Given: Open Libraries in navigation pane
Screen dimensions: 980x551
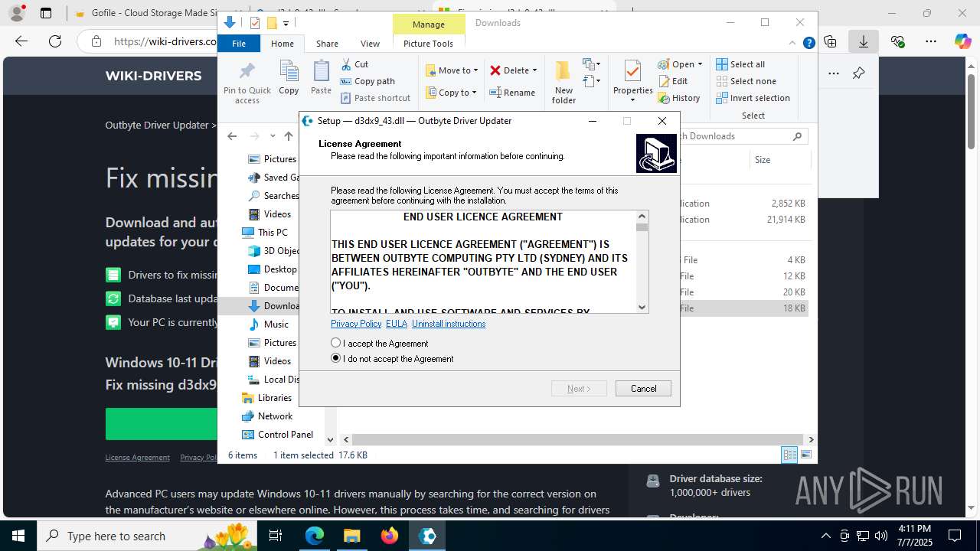Looking at the screenshot, I should click(x=267, y=398).
